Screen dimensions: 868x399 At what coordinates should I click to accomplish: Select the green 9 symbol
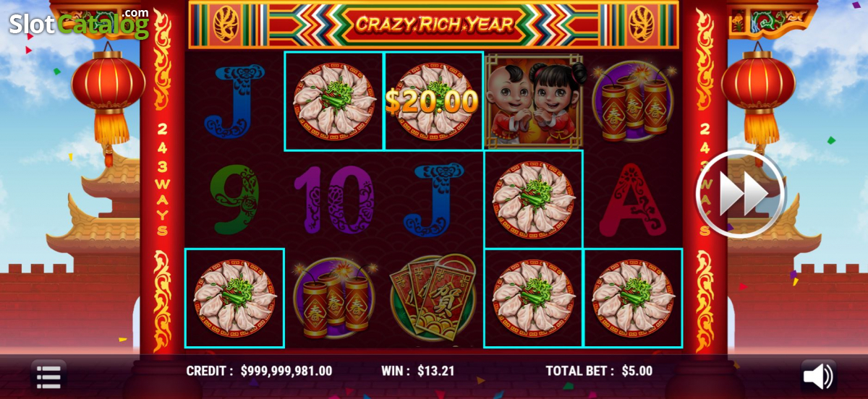click(x=234, y=199)
